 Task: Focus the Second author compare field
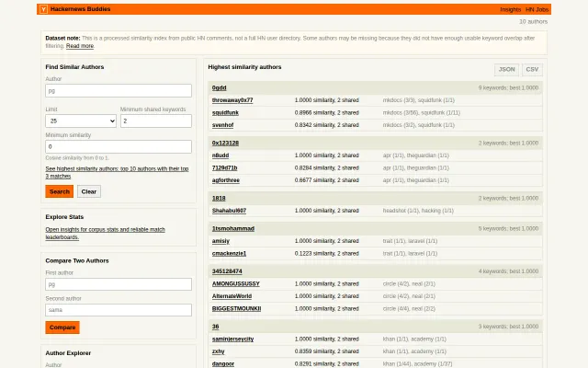119,310
